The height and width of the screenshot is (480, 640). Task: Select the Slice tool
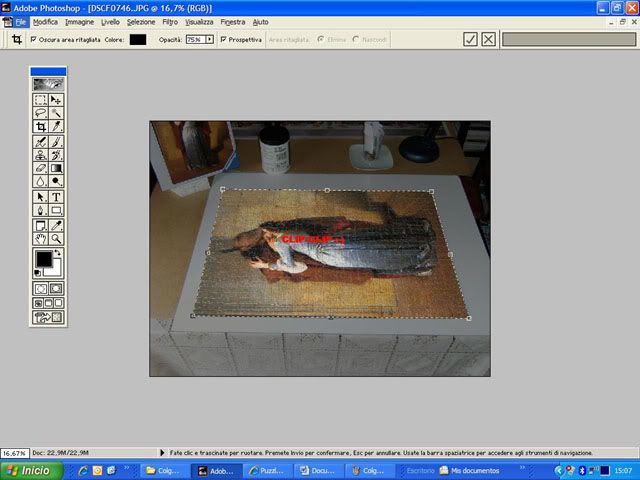(56, 127)
